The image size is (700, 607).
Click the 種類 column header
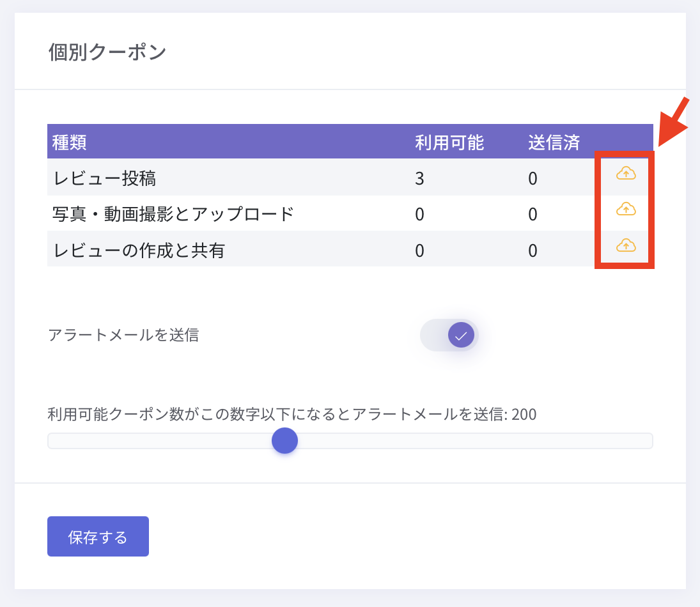point(70,142)
